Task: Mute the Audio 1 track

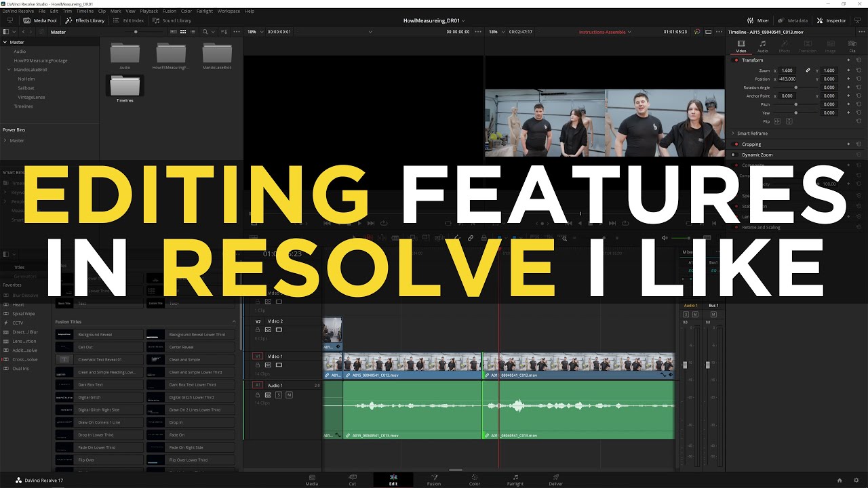Action: (289, 394)
